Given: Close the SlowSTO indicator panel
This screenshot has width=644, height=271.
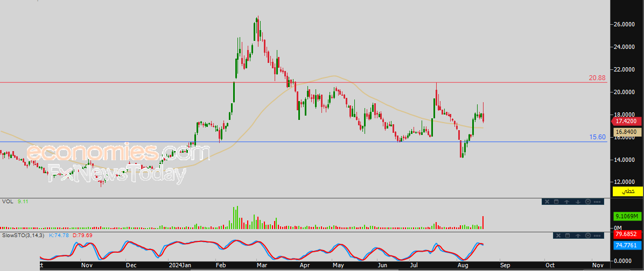Looking at the screenshot, I should 557,236.
